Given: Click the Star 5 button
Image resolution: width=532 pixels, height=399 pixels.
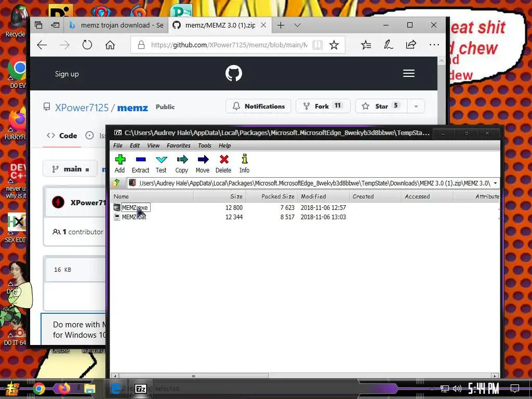Looking at the screenshot, I should (x=381, y=106).
